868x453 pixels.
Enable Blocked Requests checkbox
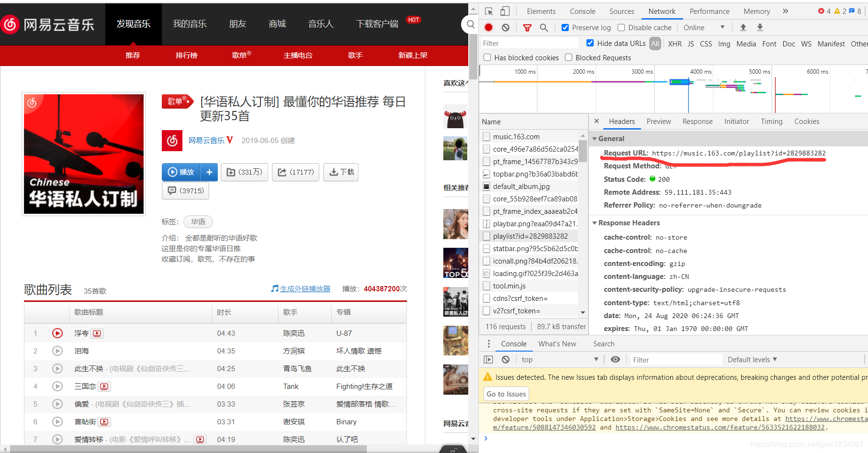[569, 57]
